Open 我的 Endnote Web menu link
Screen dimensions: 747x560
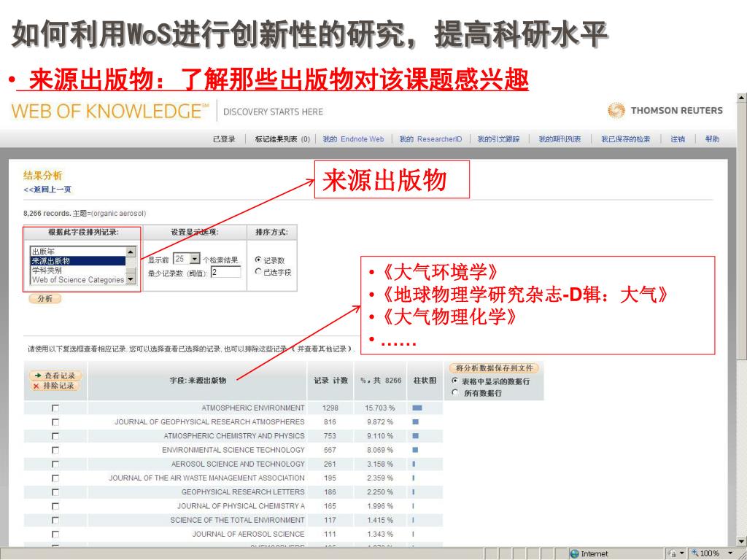coord(353,139)
